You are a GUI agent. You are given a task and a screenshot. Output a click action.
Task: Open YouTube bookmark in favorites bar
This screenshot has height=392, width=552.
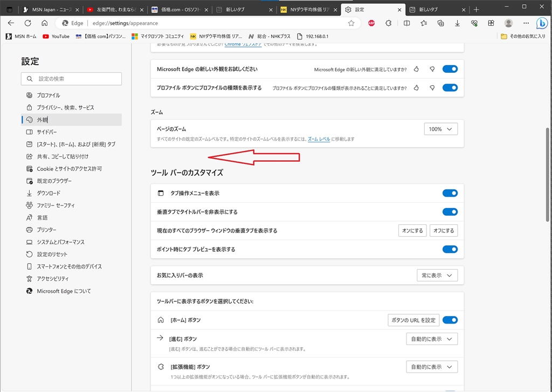(56, 36)
